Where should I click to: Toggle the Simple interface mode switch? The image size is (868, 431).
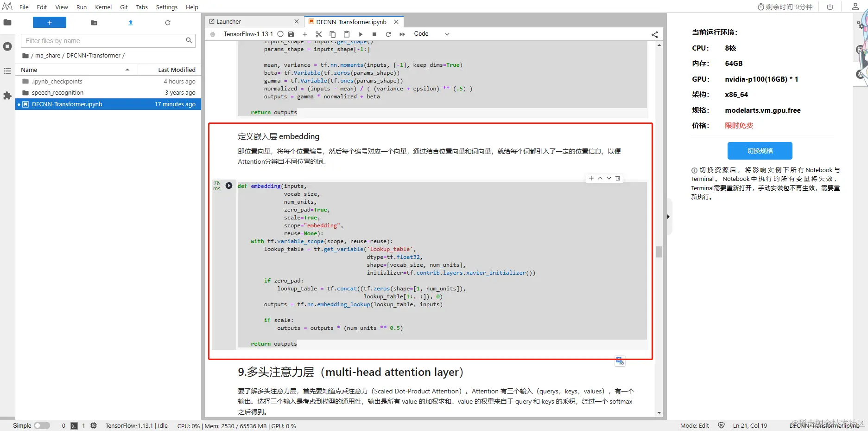click(42, 425)
